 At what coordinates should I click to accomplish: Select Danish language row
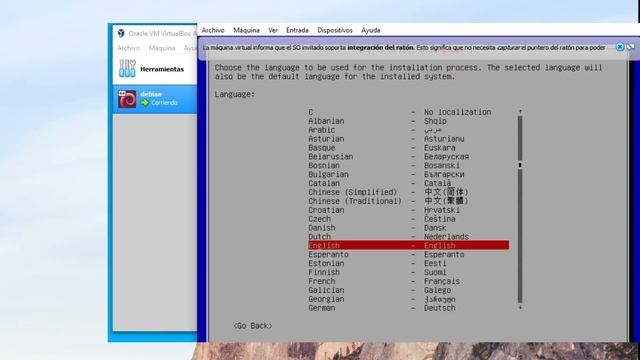pos(409,228)
